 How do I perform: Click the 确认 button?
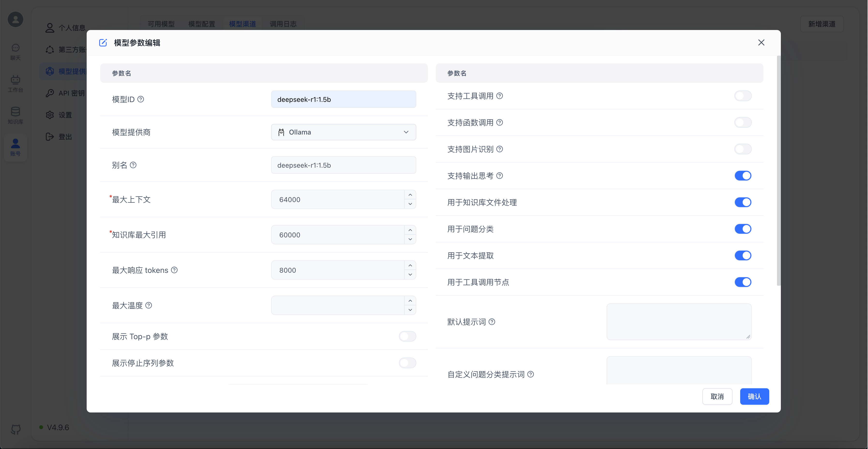(754, 397)
